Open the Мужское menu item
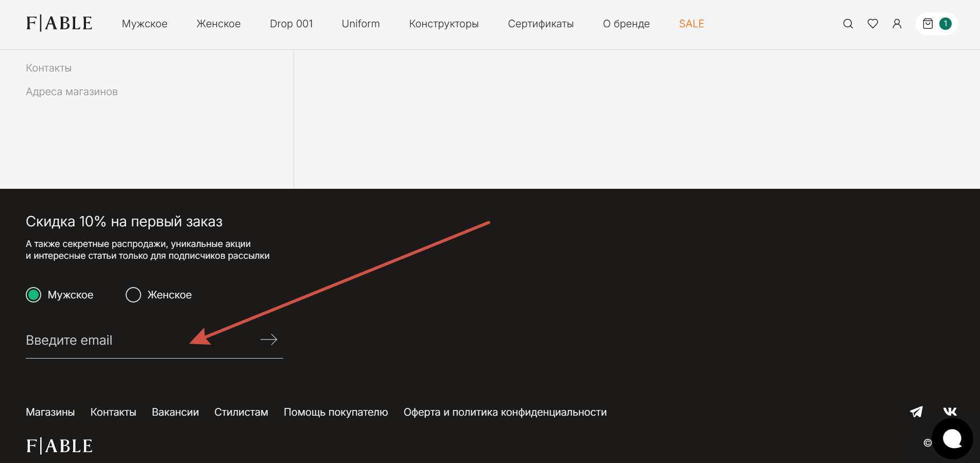This screenshot has width=980, height=463. pos(145,24)
